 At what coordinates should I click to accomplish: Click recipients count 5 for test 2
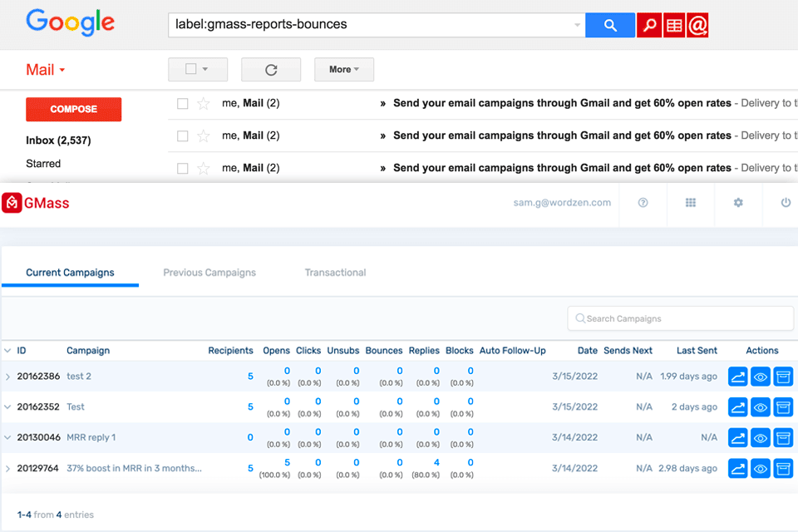[x=250, y=377]
